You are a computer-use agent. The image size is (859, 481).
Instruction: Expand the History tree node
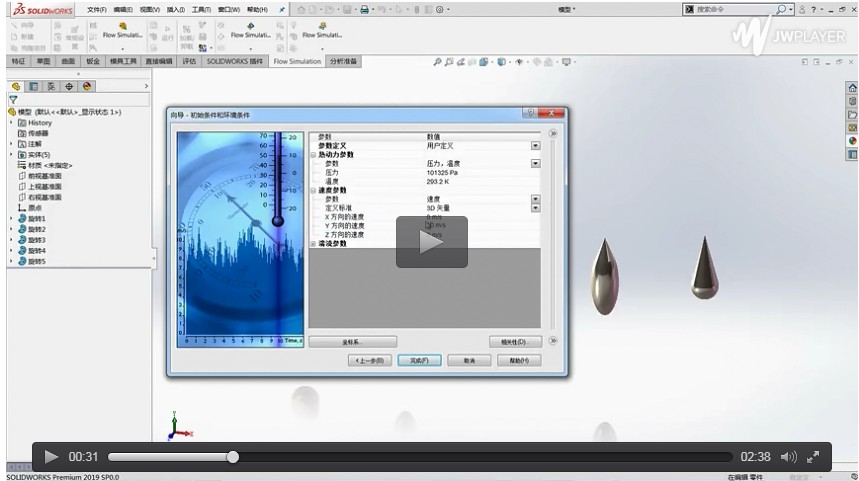tap(11, 123)
